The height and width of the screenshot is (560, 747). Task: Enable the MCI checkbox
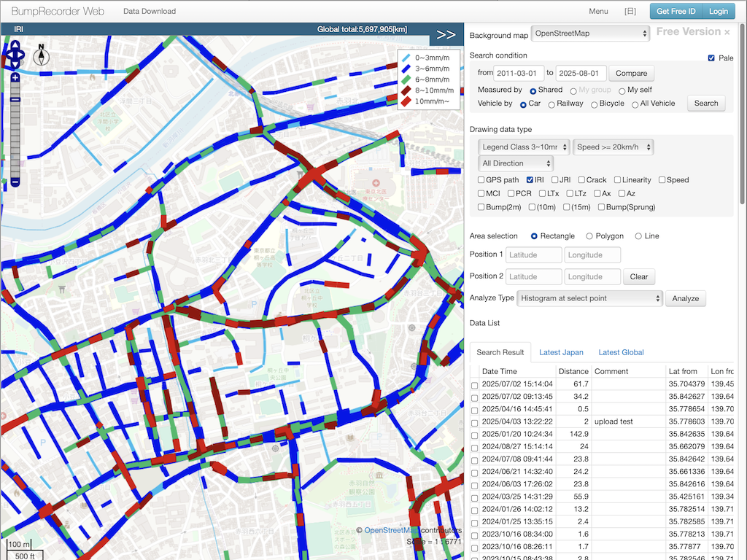point(481,193)
